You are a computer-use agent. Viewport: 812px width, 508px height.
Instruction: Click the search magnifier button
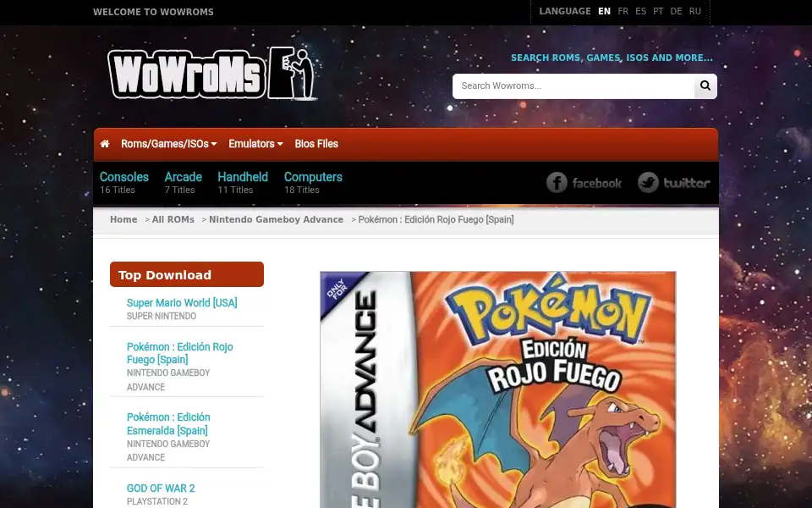705,86
